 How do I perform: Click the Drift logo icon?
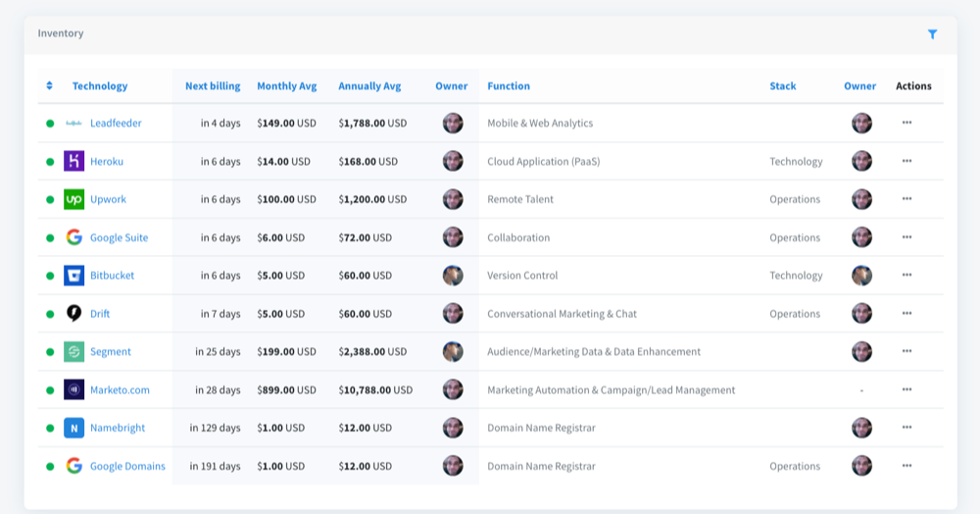pyautogui.click(x=73, y=314)
